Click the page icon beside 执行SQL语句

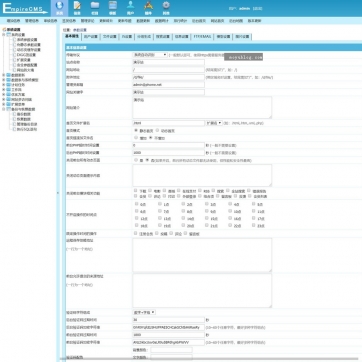coord(14,129)
